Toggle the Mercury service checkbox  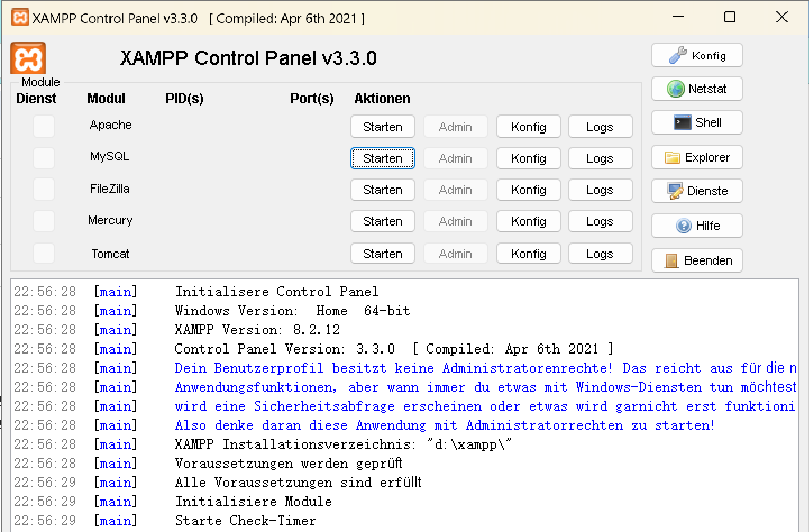(44, 221)
